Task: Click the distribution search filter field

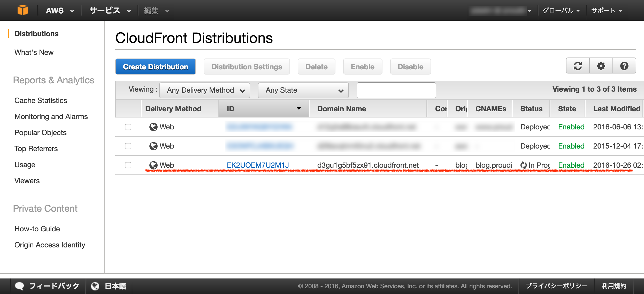Action: 396,90
